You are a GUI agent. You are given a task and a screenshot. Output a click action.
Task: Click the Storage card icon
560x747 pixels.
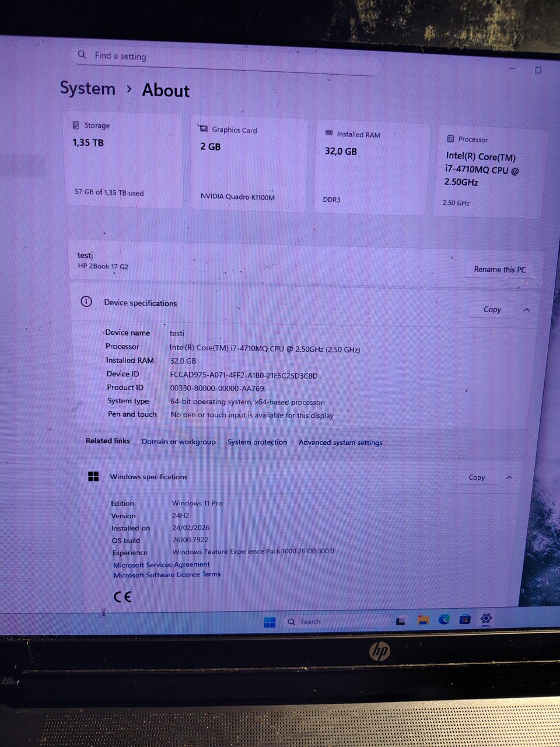76,125
